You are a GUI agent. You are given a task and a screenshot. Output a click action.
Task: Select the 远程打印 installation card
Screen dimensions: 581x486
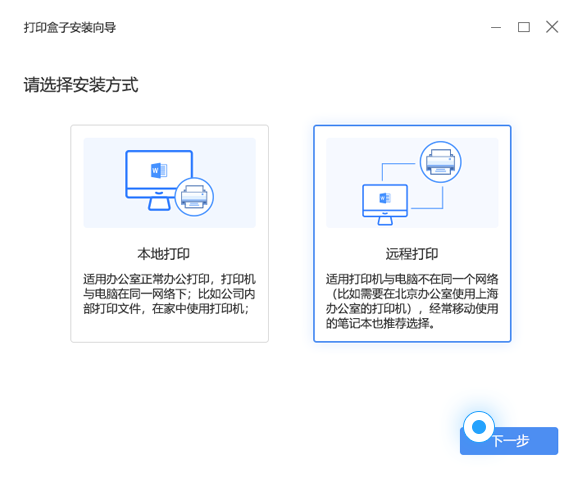pyautogui.click(x=412, y=233)
